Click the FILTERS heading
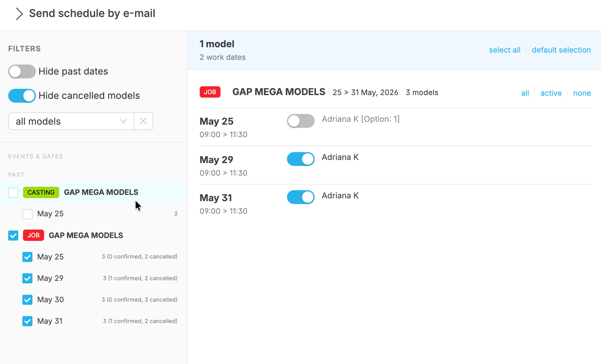This screenshot has height=364, width=601. click(x=25, y=49)
